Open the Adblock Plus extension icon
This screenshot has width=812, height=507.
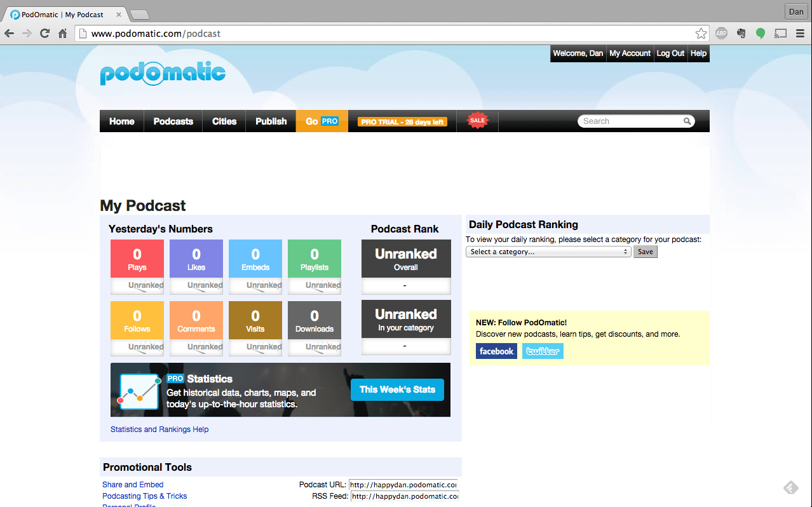click(x=721, y=34)
